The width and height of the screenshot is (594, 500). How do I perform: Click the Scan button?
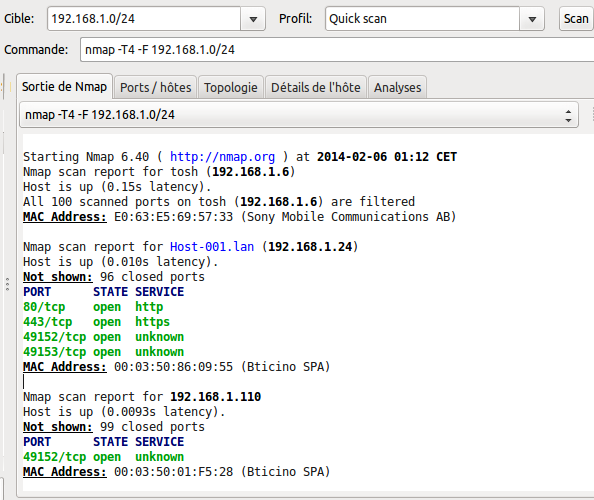click(576, 19)
